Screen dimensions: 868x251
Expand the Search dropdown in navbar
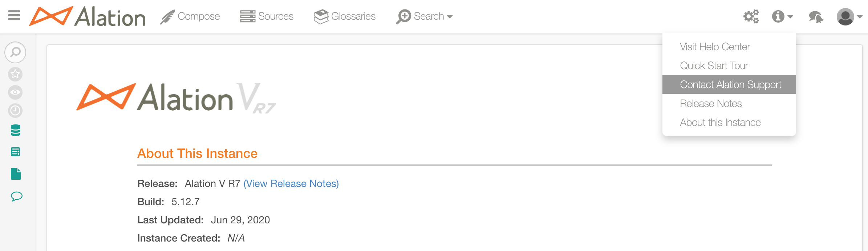coord(424,16)
